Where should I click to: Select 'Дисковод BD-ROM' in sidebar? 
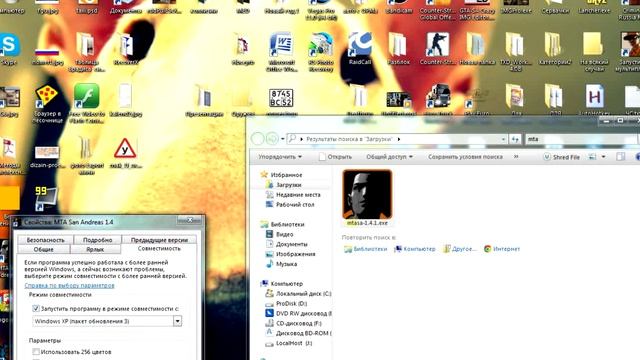(298, 333)
